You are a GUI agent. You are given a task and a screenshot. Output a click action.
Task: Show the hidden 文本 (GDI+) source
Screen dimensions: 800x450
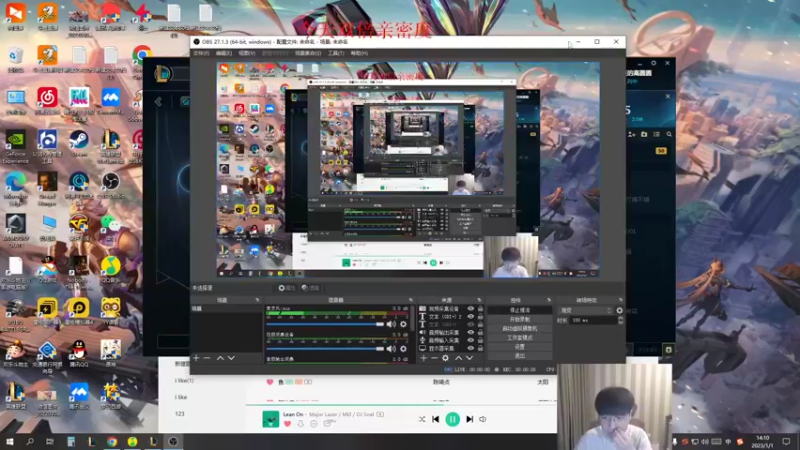pyautogui.click(x=470, y=324)
